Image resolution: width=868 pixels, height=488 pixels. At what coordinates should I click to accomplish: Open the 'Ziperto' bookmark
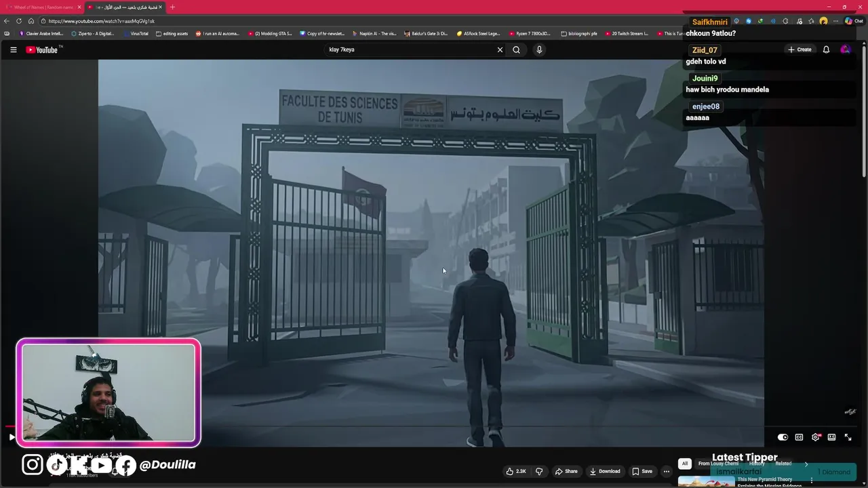[x=93, y=33]
